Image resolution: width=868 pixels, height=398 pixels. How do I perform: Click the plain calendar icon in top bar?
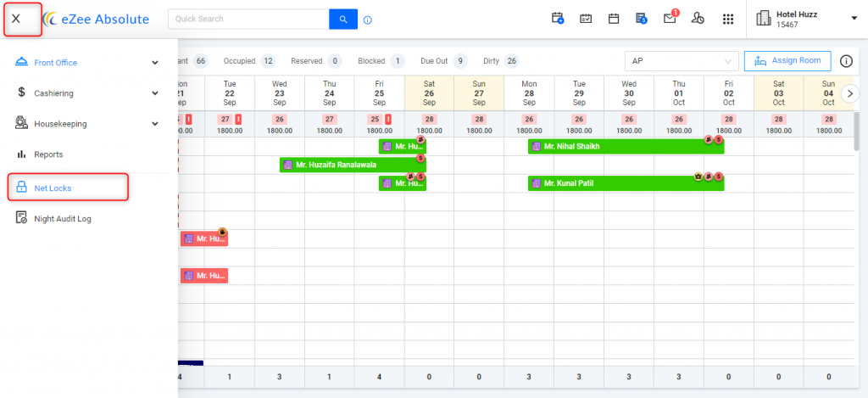click(614, 19)
